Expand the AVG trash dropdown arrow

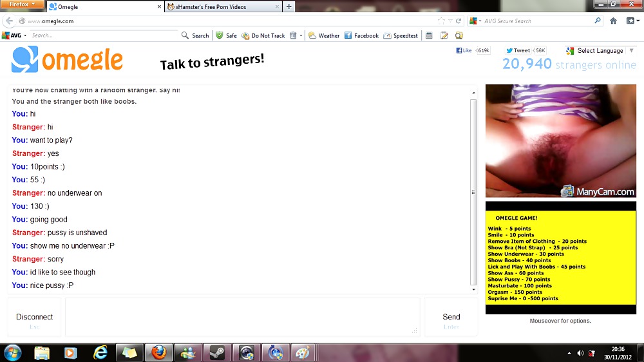[x=301, y=35]
